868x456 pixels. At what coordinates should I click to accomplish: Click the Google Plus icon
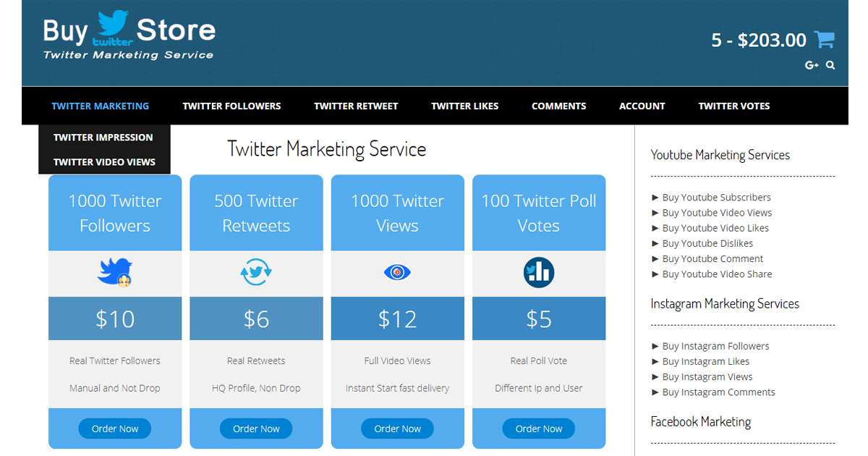point(812,65)
